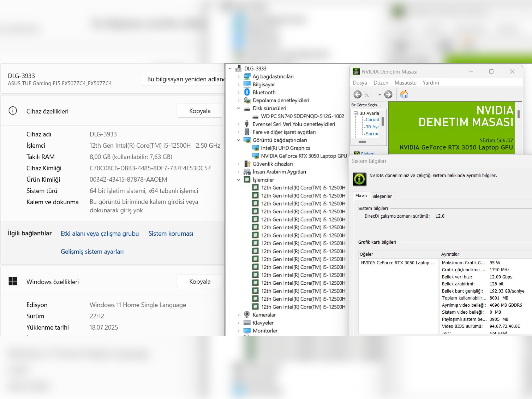Collapse the DLG-3933 root node
The width and height of the screenshot is (532, 399).
pyautogui.click(x=230, y=69)
